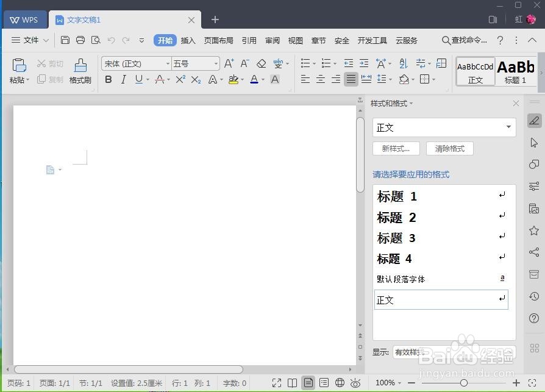Open the shapes icon in right sidebar
Screen dimensions: 545x392
[534, 165]
